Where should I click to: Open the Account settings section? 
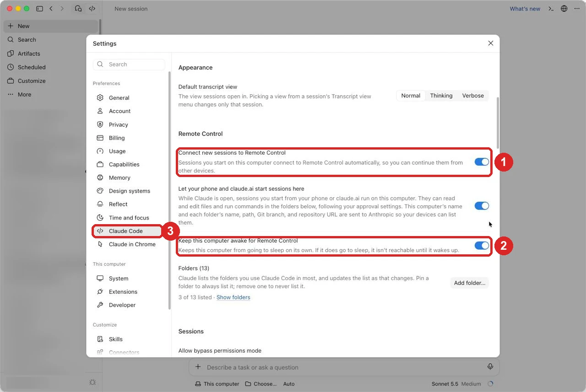point(128,111)
